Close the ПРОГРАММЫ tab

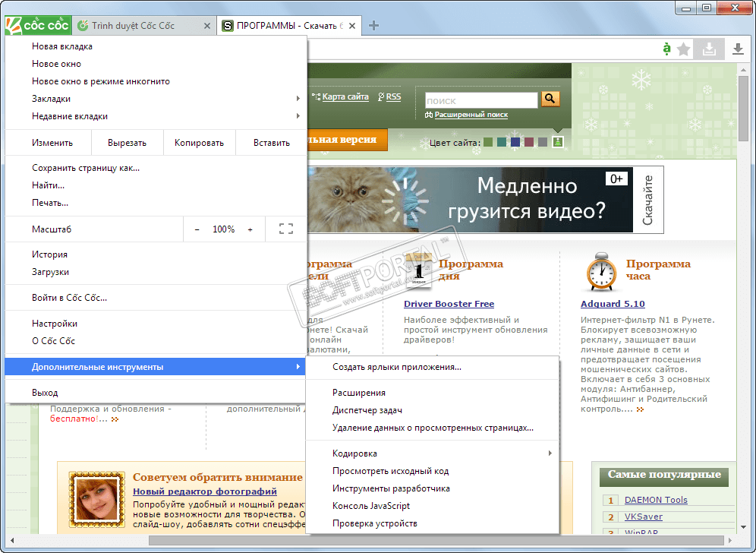click(352, 26)
